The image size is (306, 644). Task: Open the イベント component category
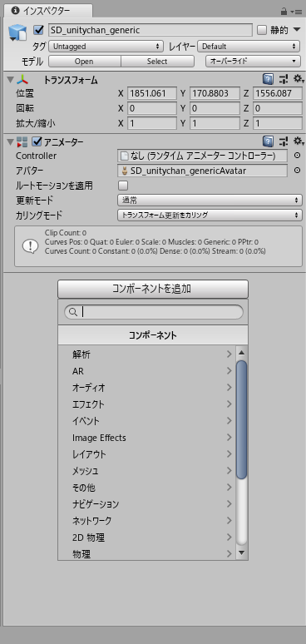coord(147,421)
